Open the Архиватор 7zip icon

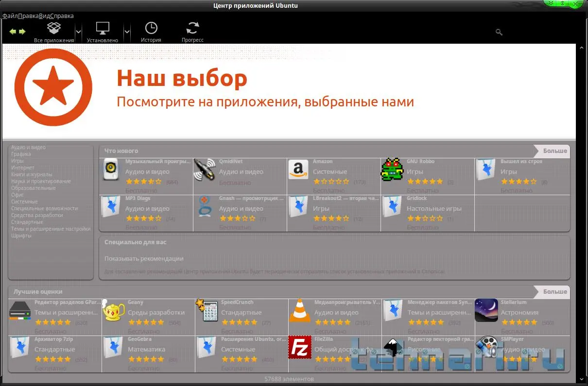(x=19, y=347)
